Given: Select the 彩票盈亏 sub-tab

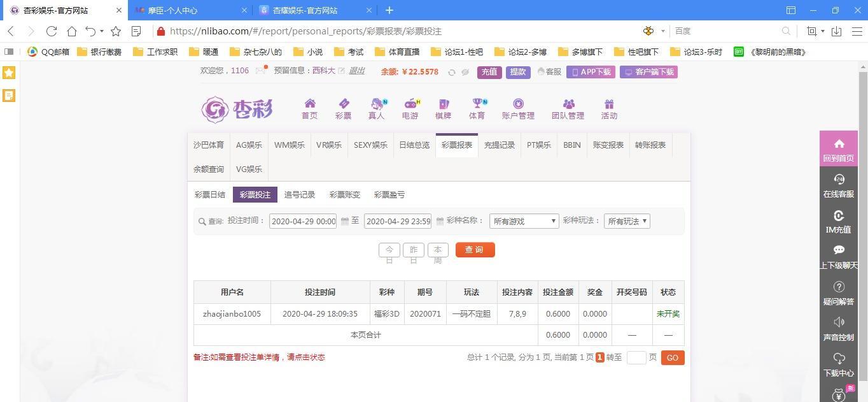Looking at the screenshot, I should [389, 195].
